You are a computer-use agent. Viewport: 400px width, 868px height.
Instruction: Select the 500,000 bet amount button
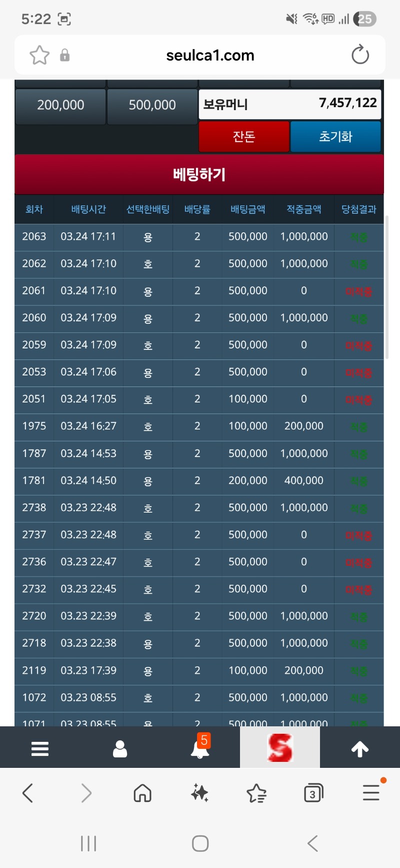pyautogui.click(x=152, y=105)
